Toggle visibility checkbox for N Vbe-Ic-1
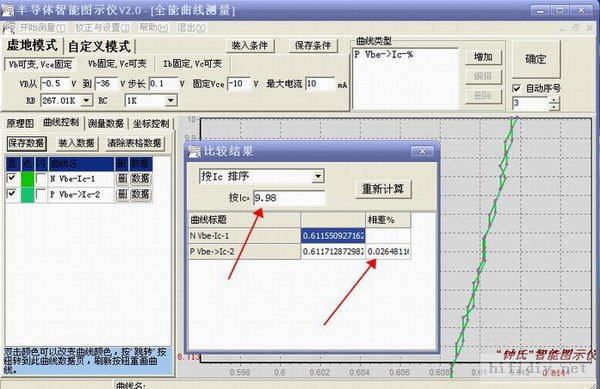 pyautogui.click(x=12, y=178)
